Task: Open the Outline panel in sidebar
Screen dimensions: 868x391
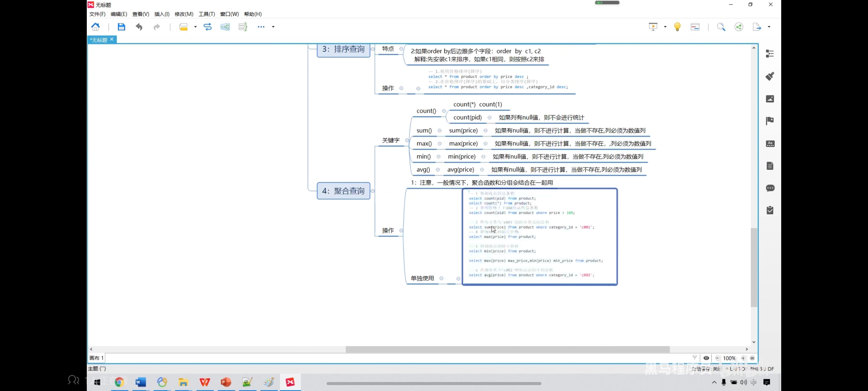Action: (770, 54)
